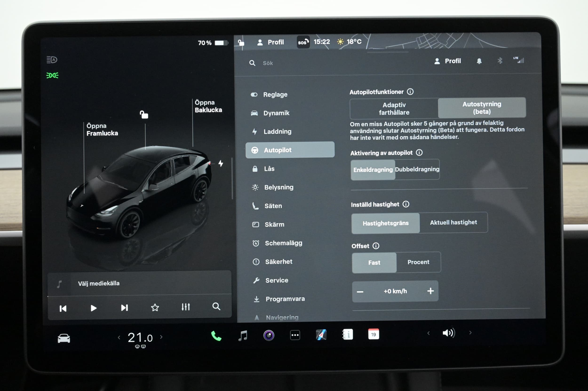Select Fast offset mode
The image size is (588, 391).
[x=374, y=263]
